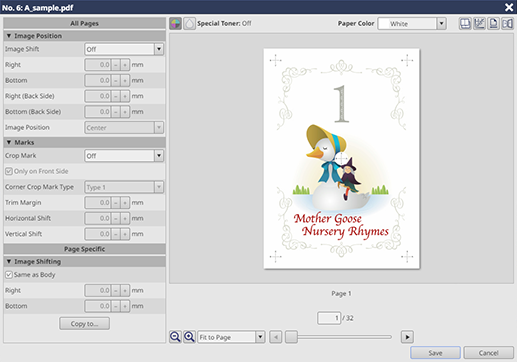Screen dimensions: 517x362
Task: Collapse the Image Position section
Action: [x=9, y=36]
